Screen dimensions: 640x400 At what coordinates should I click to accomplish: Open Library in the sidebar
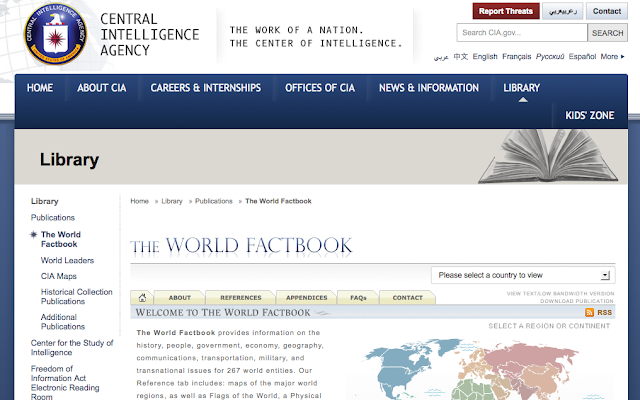pos(44,201)
